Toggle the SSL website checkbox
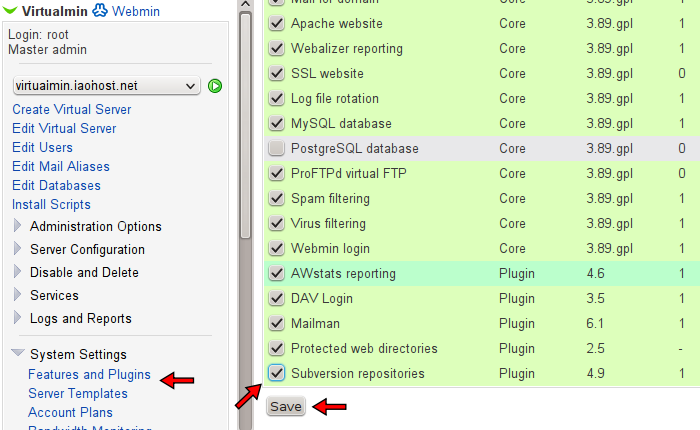 277,73
